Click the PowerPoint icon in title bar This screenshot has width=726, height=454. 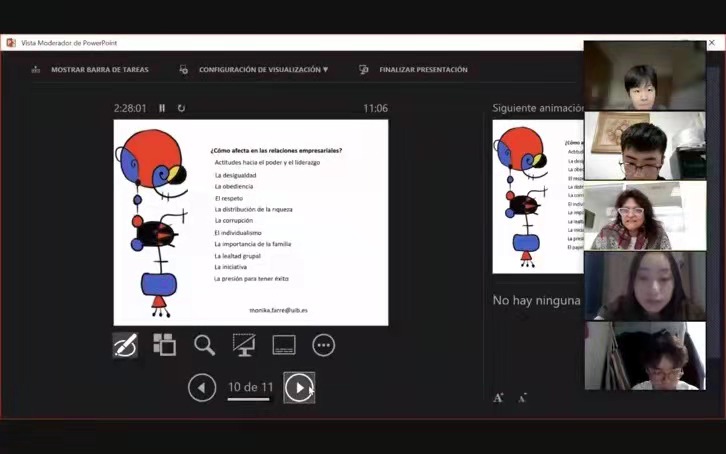(x=11, y=43)
